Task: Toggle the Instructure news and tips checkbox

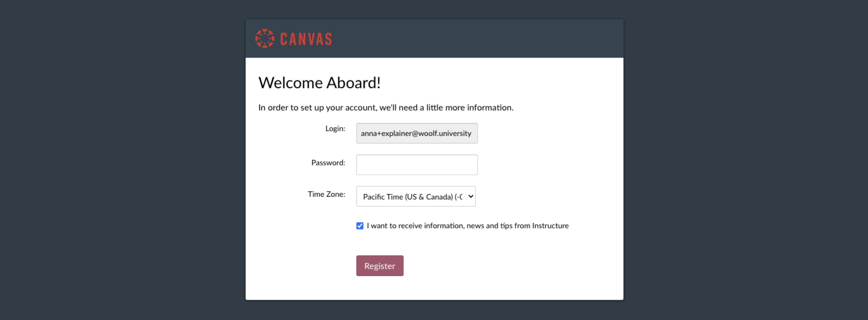Action: tap(360, 226)
